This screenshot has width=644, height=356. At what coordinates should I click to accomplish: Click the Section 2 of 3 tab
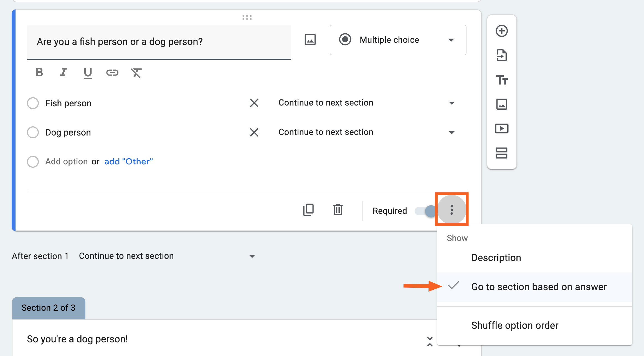coord(49,308)
